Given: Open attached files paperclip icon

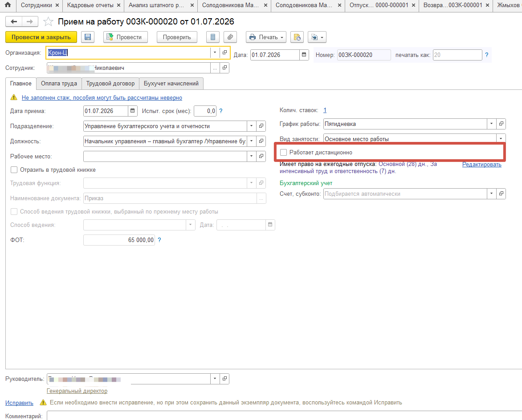Looking at the screenshot, I should pos(230,37).
